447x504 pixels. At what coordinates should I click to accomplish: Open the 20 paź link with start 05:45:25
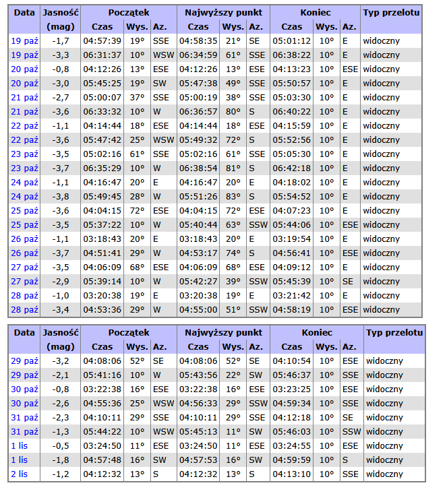(24, 84)
